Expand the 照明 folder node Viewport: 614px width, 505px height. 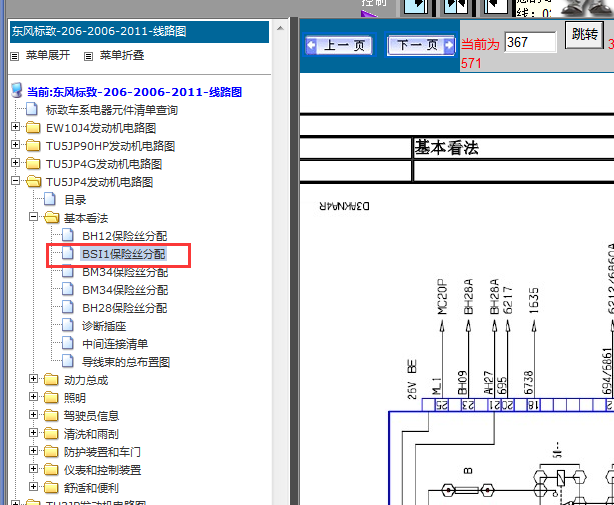pos(34,397)
